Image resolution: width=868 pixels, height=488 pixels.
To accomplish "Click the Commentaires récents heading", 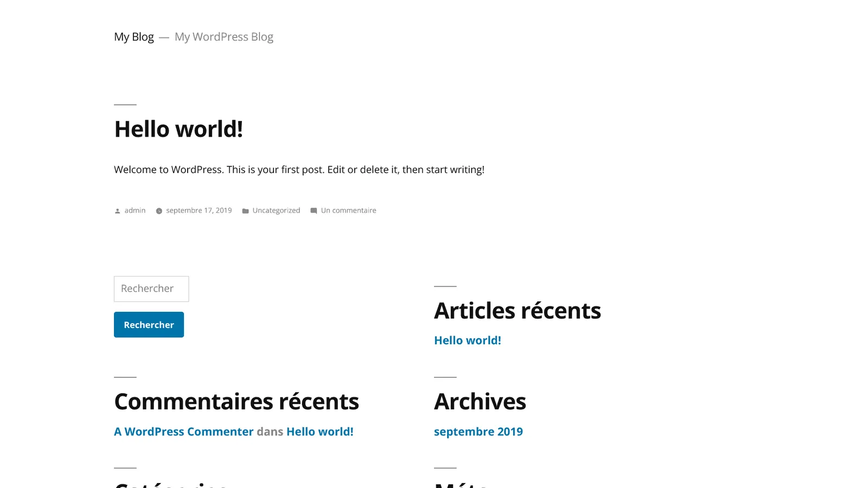I will 237,402.
